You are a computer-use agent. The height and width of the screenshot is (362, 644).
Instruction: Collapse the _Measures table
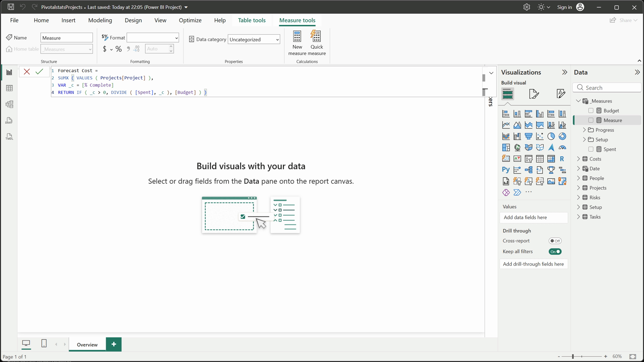pos(578,101)
